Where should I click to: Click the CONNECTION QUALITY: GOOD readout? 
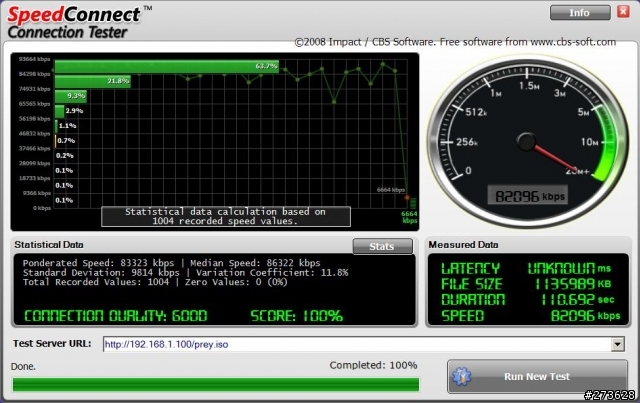(x=116, y=316)
